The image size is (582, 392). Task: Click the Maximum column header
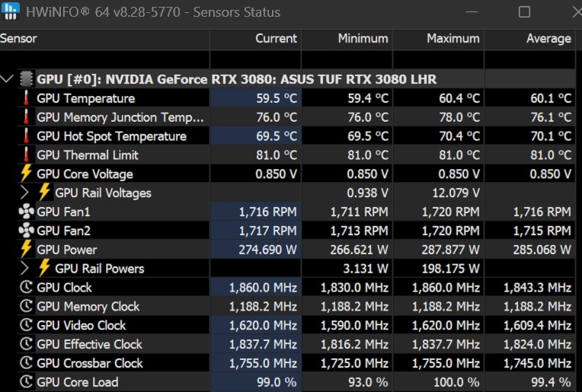pyautogui.click(x=438, y=39)
